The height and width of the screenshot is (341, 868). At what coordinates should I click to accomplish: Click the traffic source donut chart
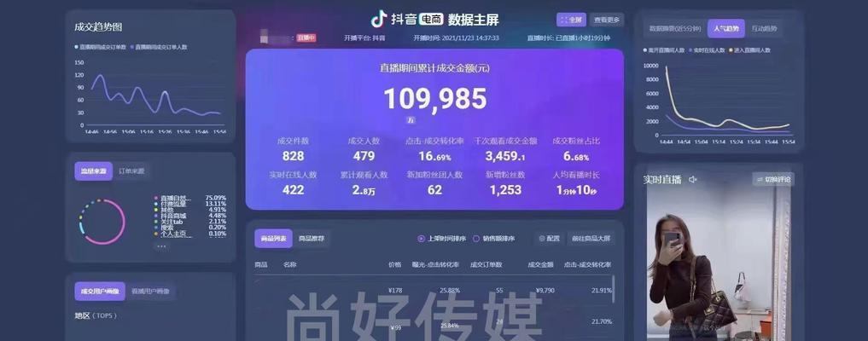click(x=102, y=222)
